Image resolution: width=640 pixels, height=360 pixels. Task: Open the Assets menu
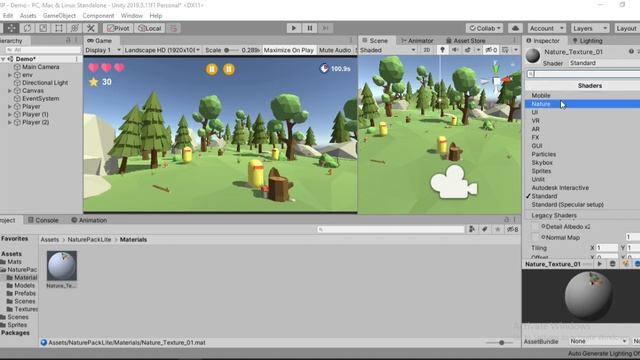tap(28, 16)
